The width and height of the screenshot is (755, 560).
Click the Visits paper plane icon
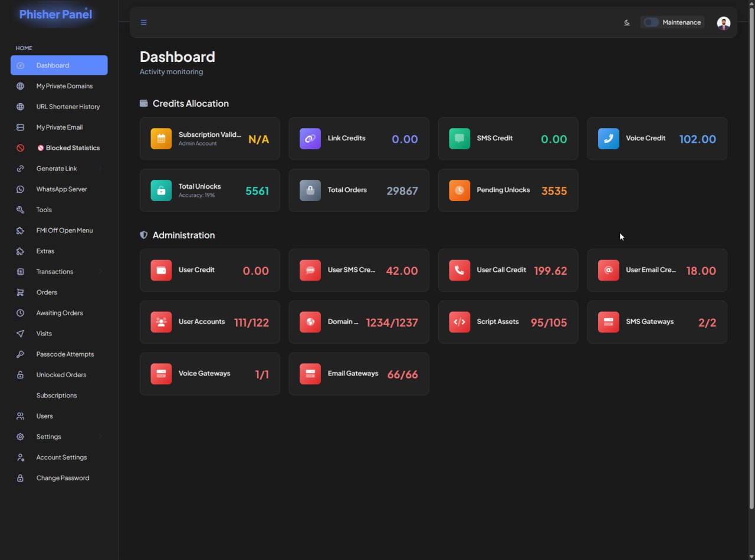click(x=20, y=334)
